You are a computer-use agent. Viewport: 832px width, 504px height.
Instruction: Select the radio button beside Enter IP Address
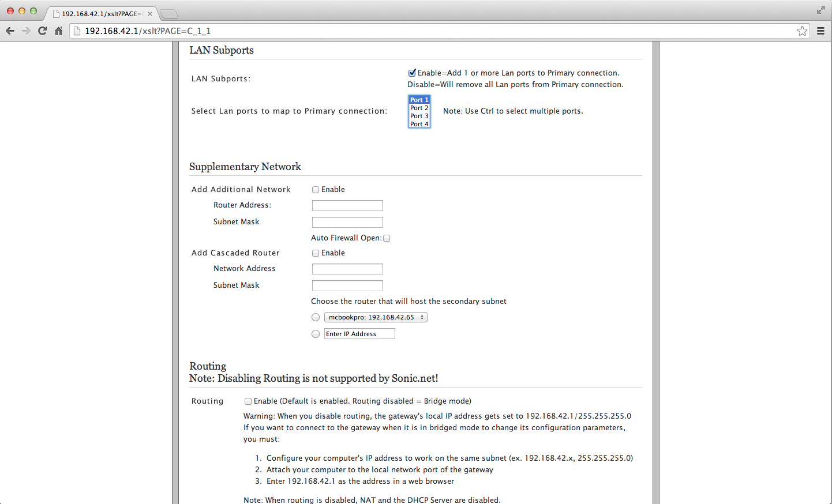click(316, 334)
